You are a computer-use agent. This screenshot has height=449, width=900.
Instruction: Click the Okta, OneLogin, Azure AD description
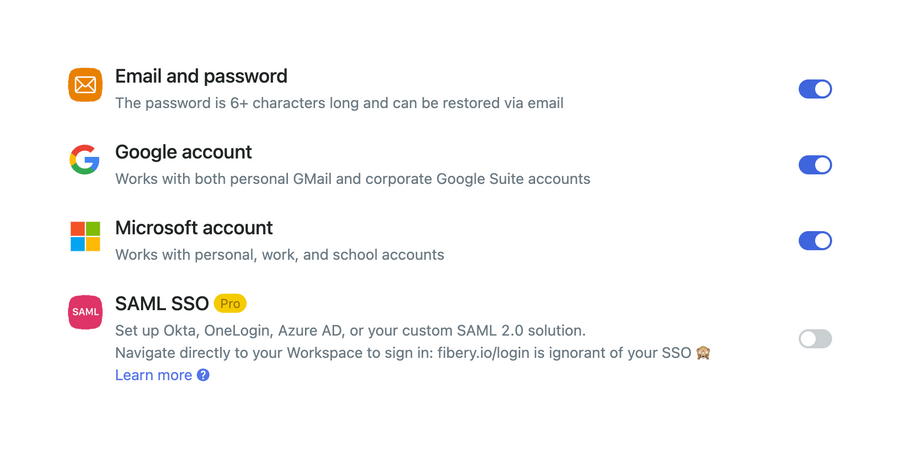(350, 330)
